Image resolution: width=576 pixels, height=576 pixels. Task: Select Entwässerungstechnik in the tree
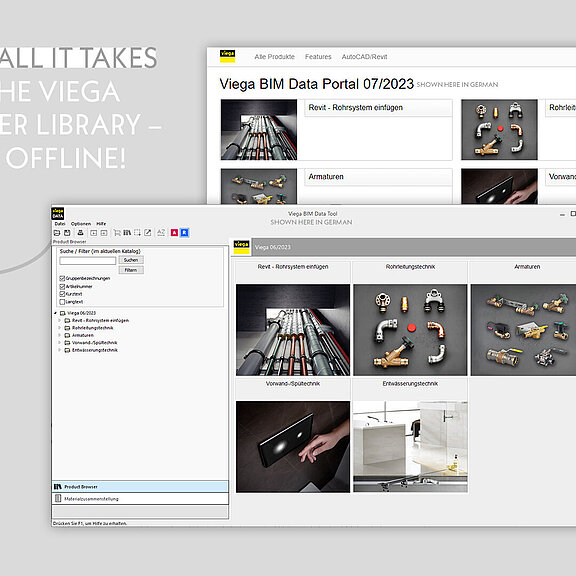[x=95, y=350]
